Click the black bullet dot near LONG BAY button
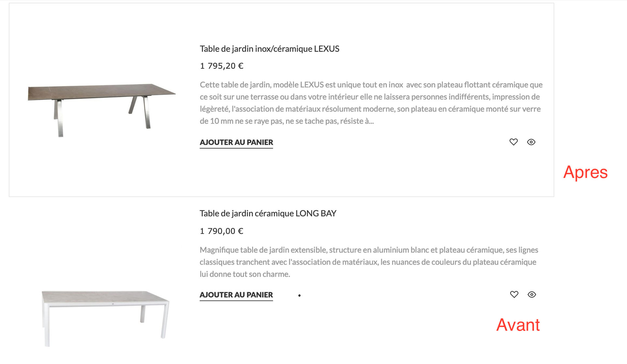This screenshot has width=627, height=364. pyautogui.click(x=299, y=296)
